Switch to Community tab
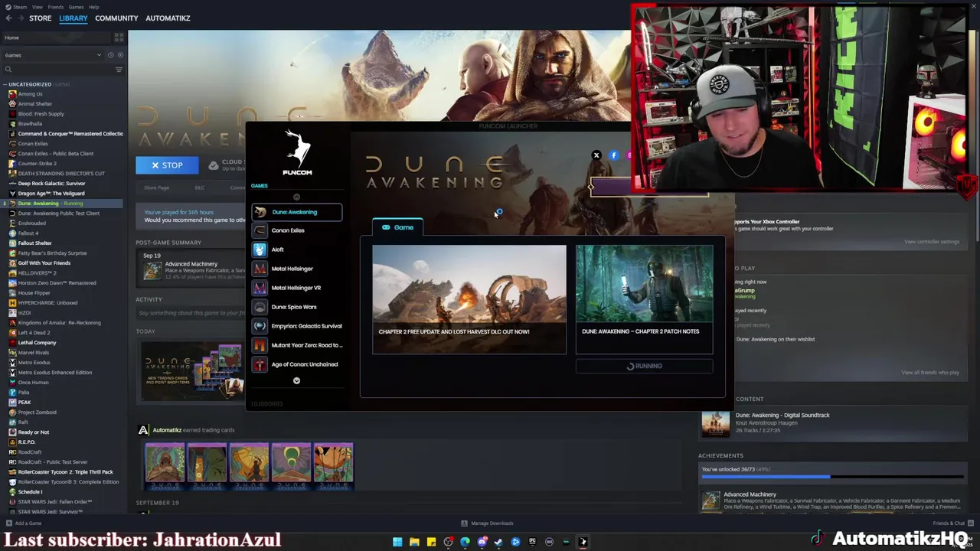 (116, 18)
